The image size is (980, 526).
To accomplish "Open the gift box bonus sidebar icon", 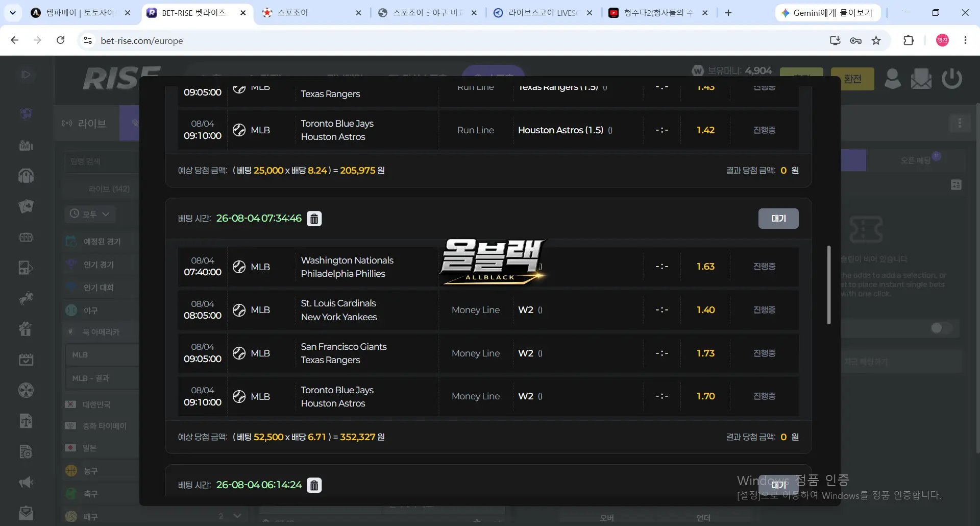I will pyautogui.click(x=26, y=329).
